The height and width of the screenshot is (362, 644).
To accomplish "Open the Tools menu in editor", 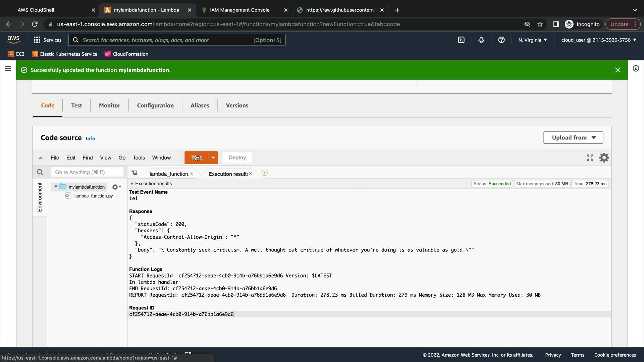I will click(x=139, y=158).
